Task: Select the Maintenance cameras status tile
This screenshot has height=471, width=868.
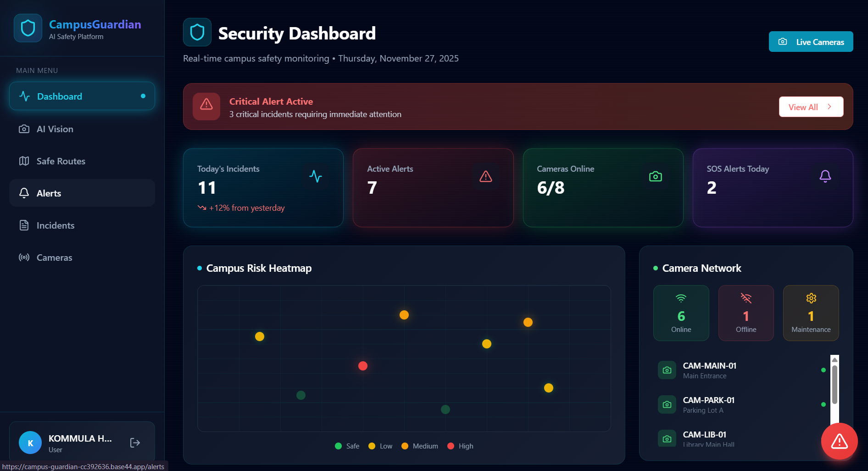Action: coord(811,313)
